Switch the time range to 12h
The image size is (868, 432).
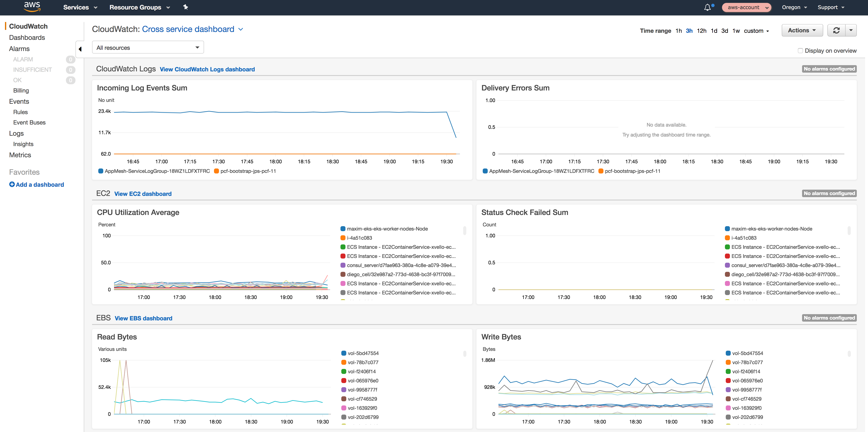(x=701, y=30)
